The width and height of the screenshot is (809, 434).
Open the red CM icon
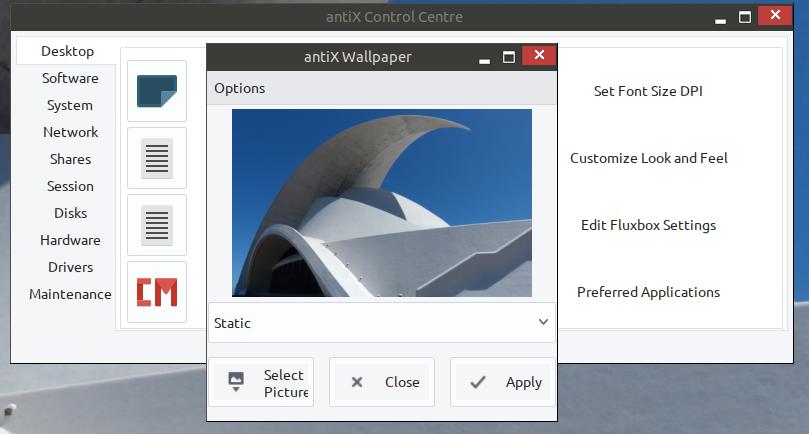tap(157, 292)
